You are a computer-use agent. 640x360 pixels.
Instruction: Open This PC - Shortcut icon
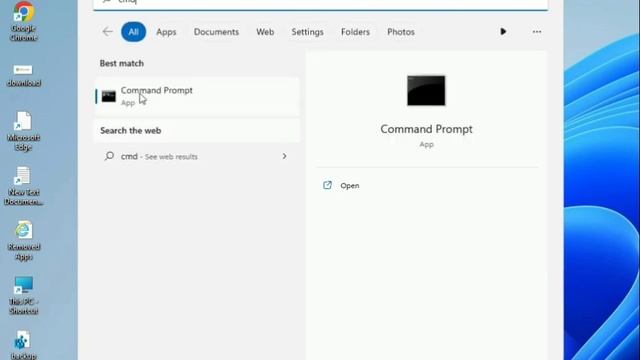tap(23, 296)
